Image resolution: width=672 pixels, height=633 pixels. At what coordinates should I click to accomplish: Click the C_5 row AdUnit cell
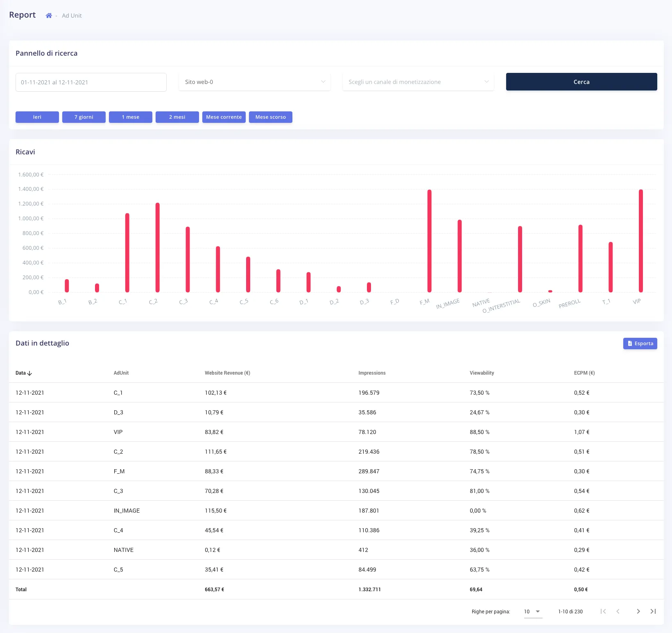tap(118, 570)
